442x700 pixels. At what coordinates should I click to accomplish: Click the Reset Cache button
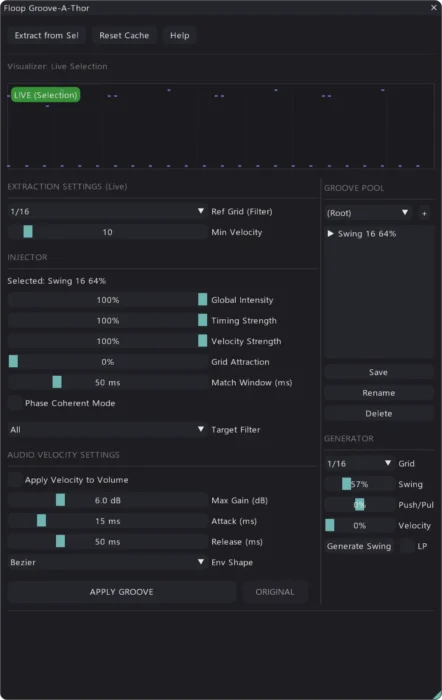pyautogui.click(x=124, y=35)
